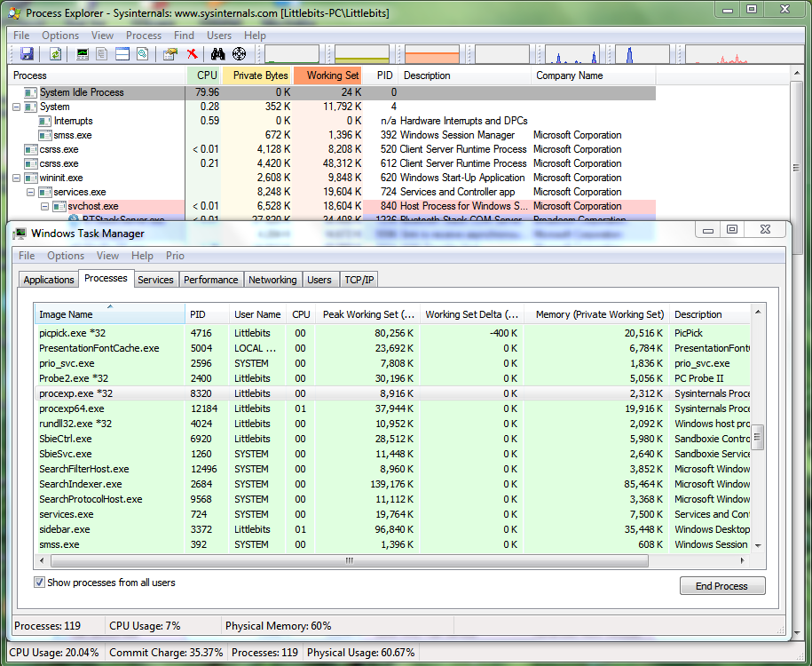
Task: Toggle Show processes from all users checkbox
Action: pos(40,583)
